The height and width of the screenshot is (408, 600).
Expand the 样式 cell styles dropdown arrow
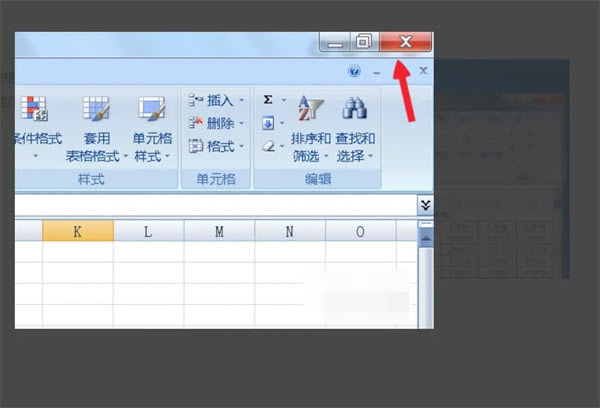(167, 156)
